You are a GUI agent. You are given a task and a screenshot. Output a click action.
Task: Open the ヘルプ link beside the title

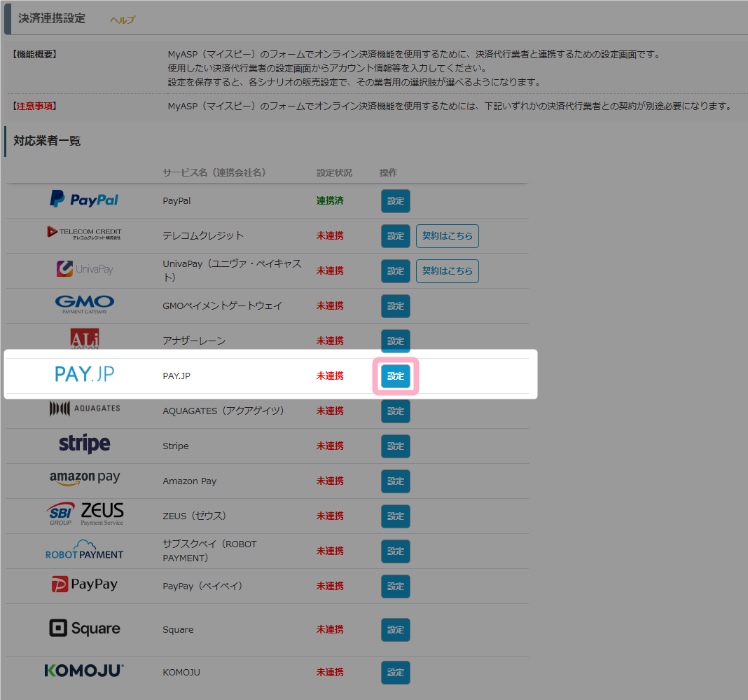(123, 20)
